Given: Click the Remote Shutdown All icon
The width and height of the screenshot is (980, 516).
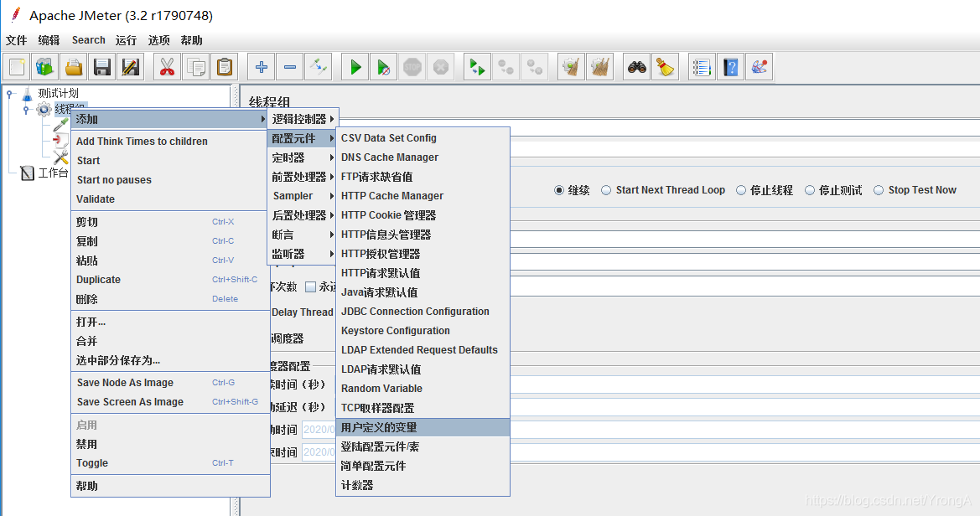Looking at the screenshot, I should click(535, 67).
